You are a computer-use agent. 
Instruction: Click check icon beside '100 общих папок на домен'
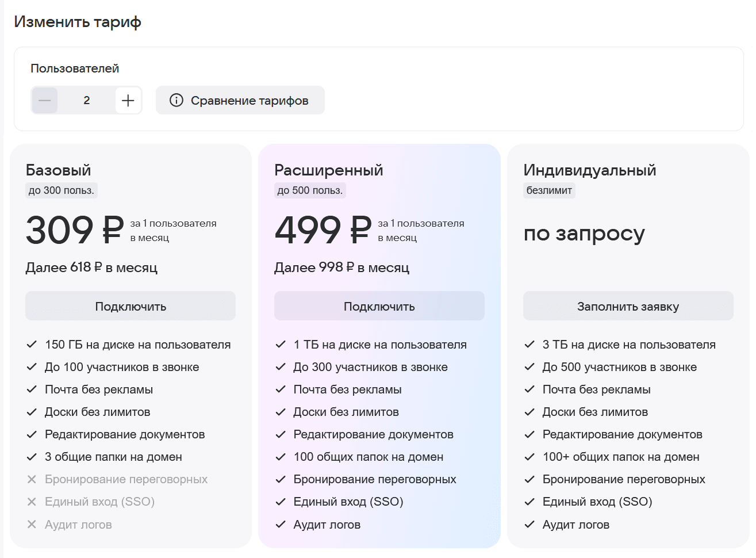coord(281,457)
